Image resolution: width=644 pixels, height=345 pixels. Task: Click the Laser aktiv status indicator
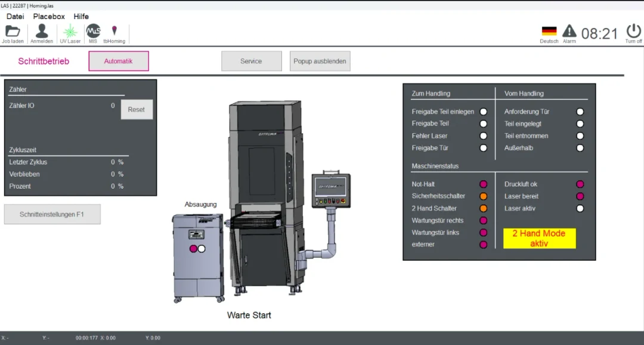(x=580, y=208)
